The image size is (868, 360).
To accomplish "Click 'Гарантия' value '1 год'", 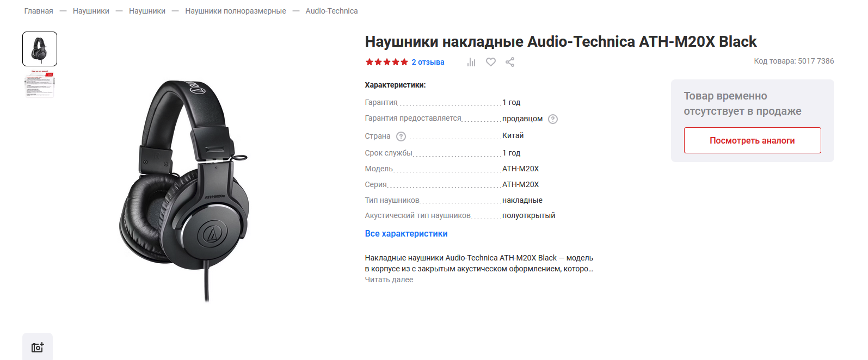I will [511, 102].
